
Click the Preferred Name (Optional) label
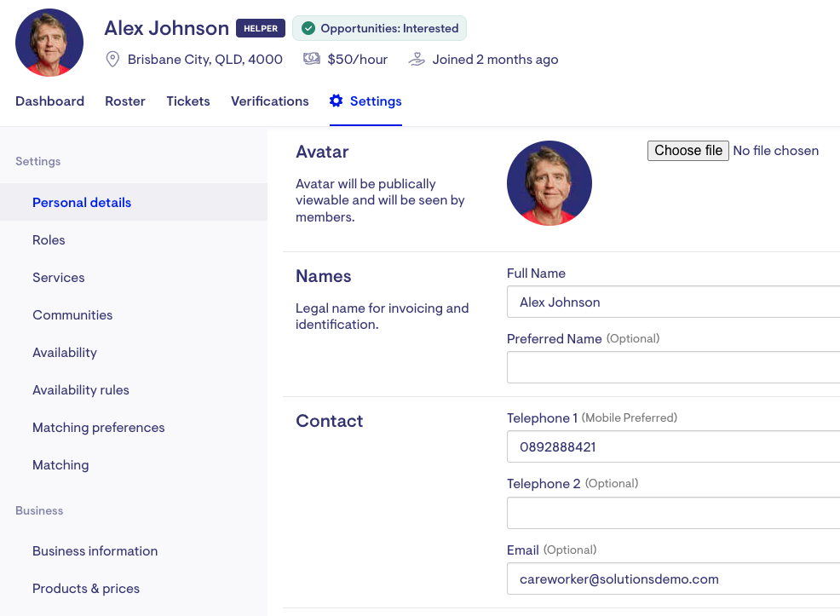point(584,339)
